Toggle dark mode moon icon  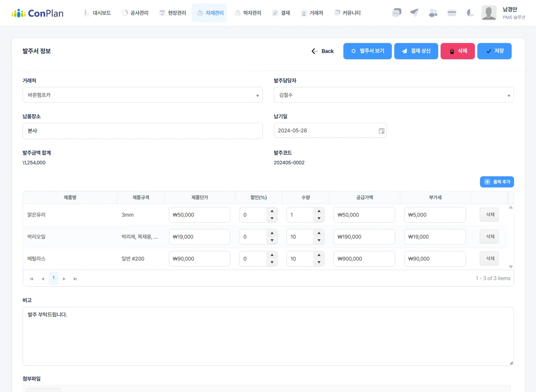pos(470,13)
